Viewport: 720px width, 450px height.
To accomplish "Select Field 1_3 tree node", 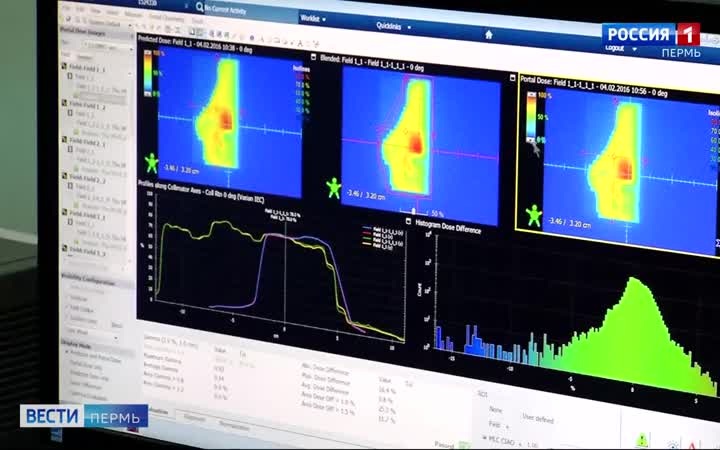I will tap(88, 215).
